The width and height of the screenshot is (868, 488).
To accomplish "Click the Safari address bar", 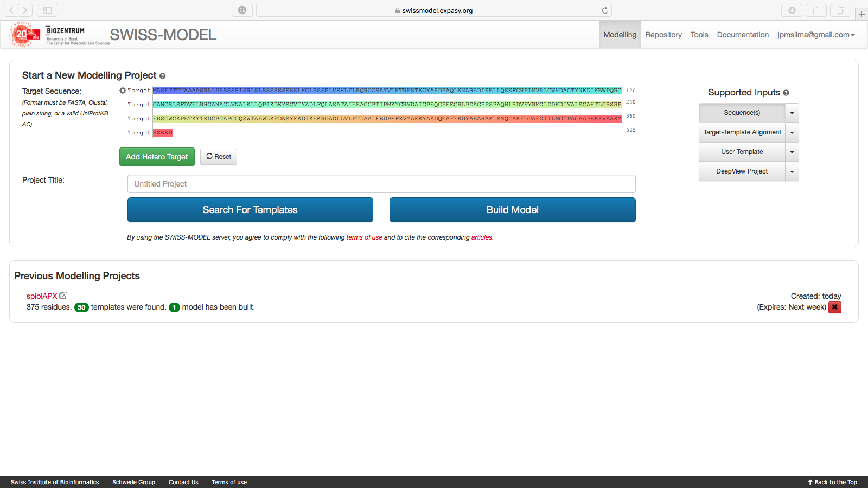I will pyautogui.click(x=433, y=10).
